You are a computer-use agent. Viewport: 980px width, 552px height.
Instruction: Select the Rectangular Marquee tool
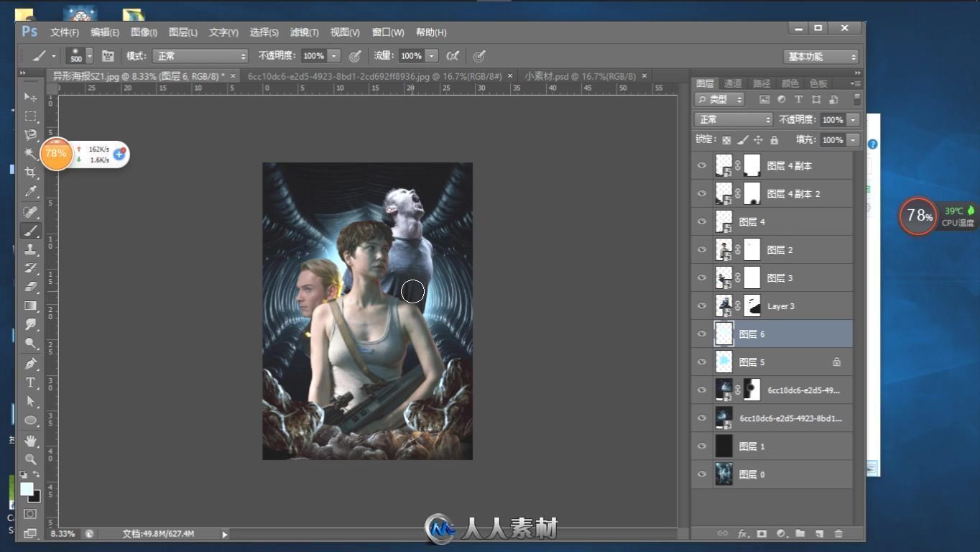(30, 116)
